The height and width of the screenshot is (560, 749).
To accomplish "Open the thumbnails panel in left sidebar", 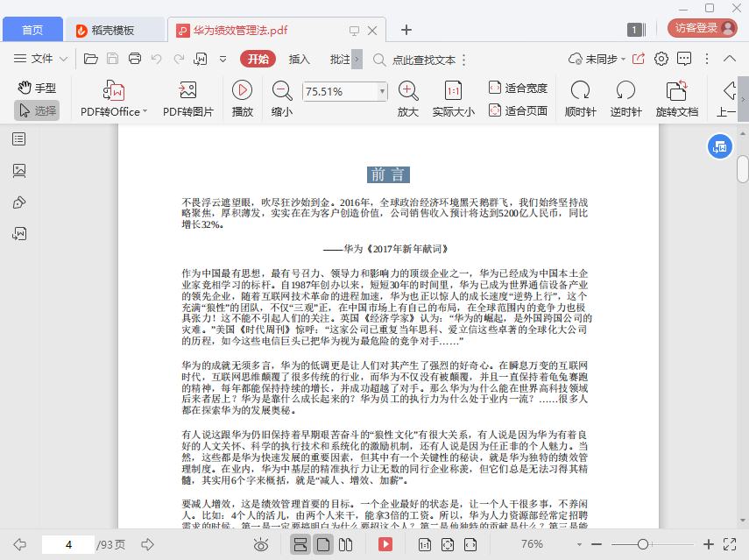I will pyautogui.click(x=19, y=171).
